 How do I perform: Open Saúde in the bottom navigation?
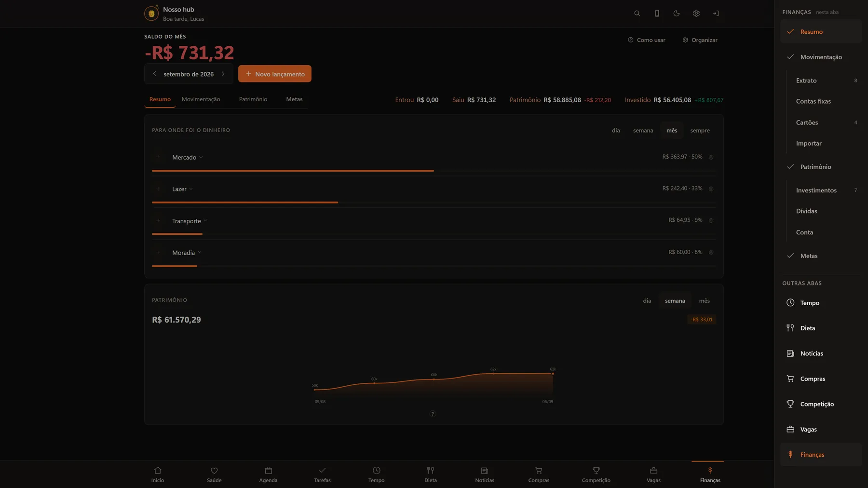coord(214,474)
